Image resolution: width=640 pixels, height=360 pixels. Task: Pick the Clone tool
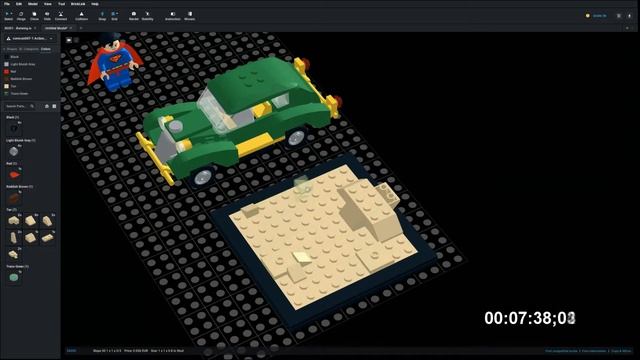pos(34,16)
